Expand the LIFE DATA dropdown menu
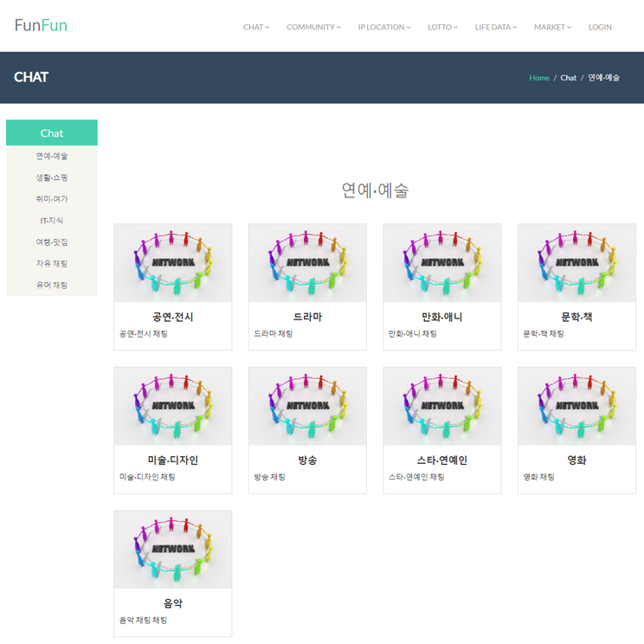Image resolution: width=644 pixels, height=644 pixels. [496, 27]
